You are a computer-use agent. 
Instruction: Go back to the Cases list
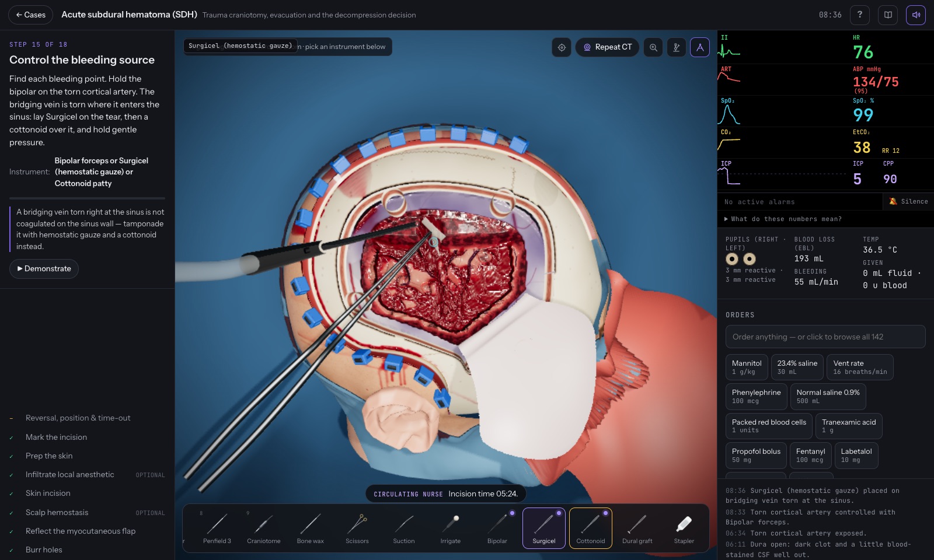point(30,15)
